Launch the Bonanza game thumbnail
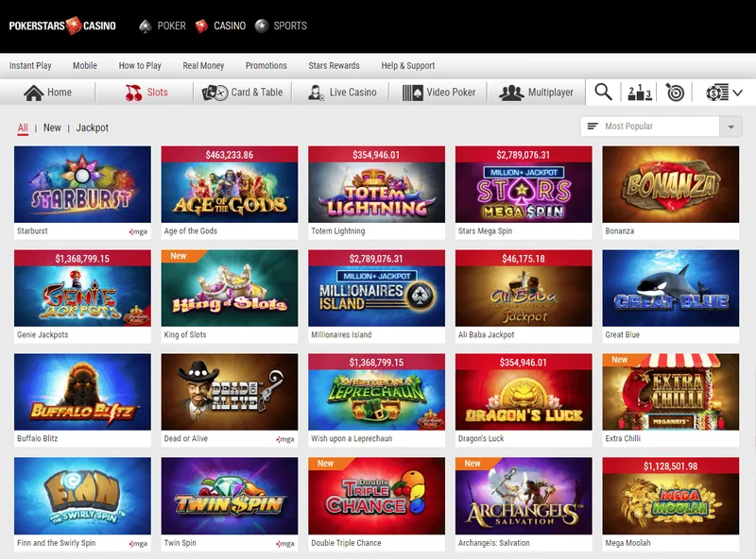Image resolution: width=756 pixels, height=559 pixels. point(671,184)
